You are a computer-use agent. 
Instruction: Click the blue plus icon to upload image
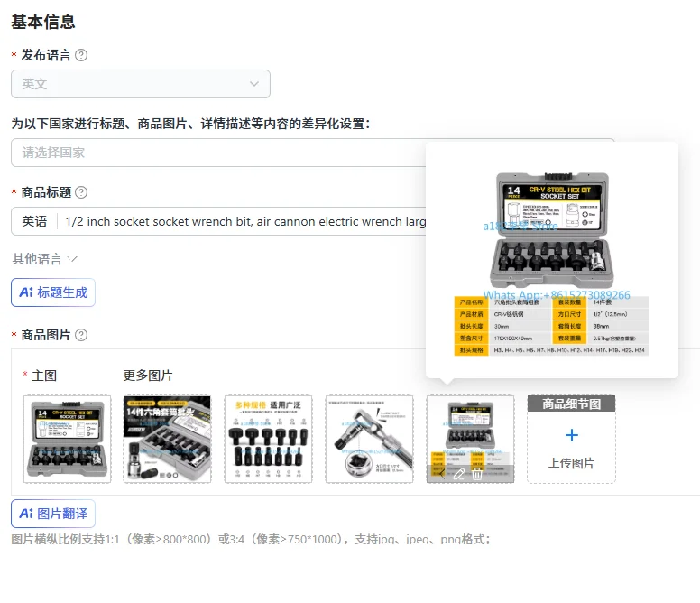point(571,435)
